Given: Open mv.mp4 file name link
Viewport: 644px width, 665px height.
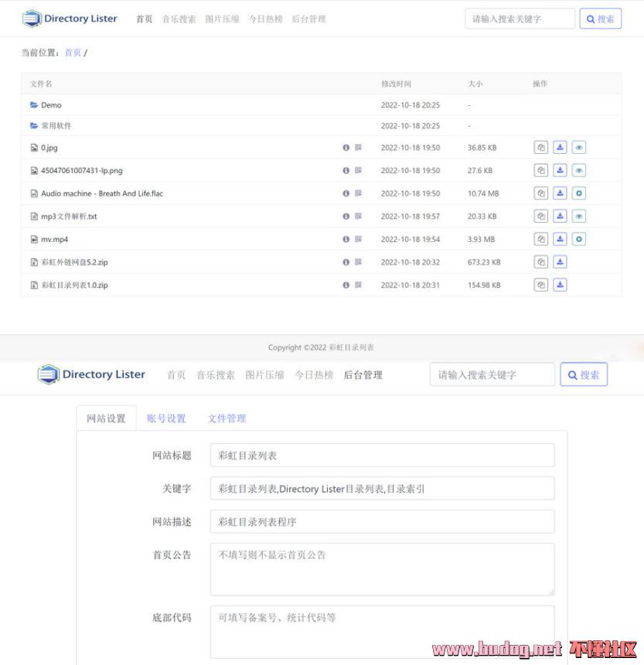Looking at the screenshot, I should click(54, 239).
